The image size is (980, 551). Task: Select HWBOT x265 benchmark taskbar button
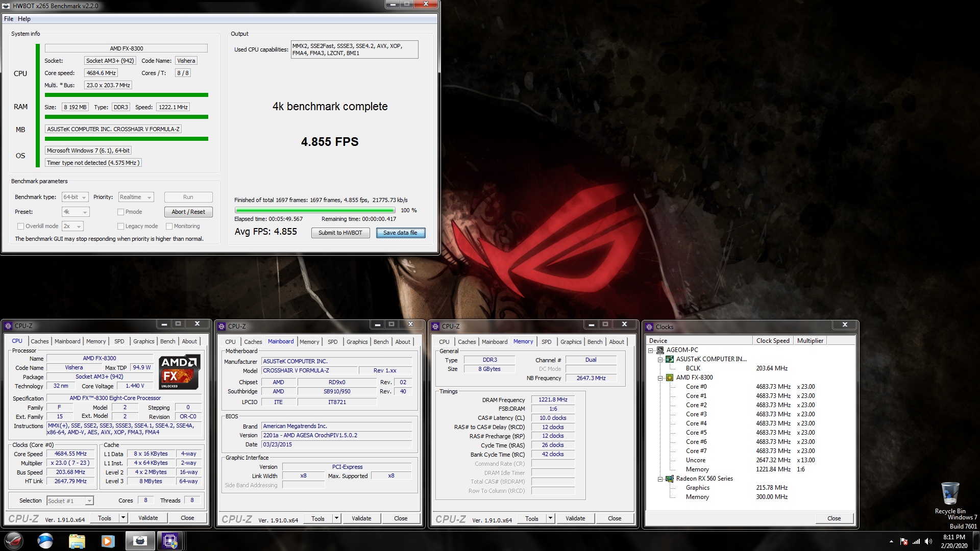(140, 541)
